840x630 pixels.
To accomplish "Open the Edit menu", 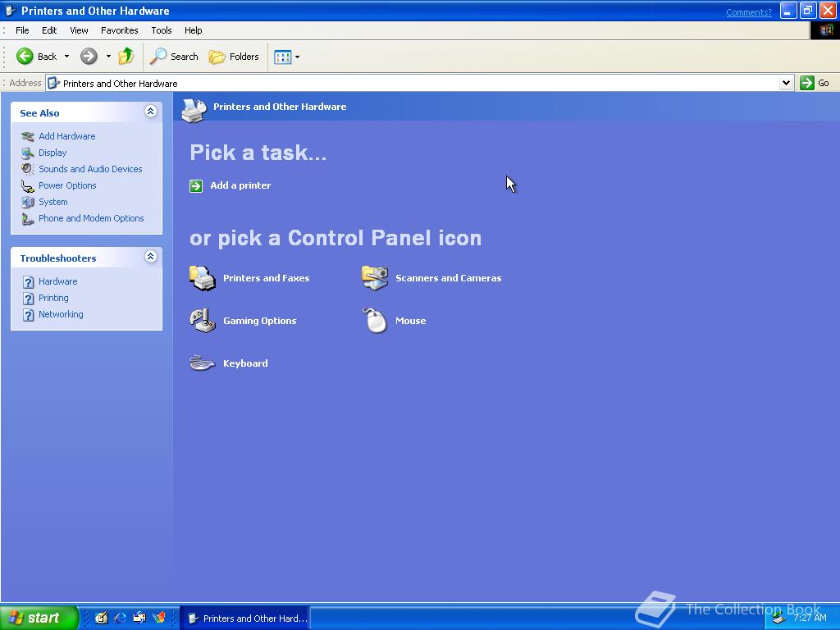I will pyautogui.click(x=49, y=30).
